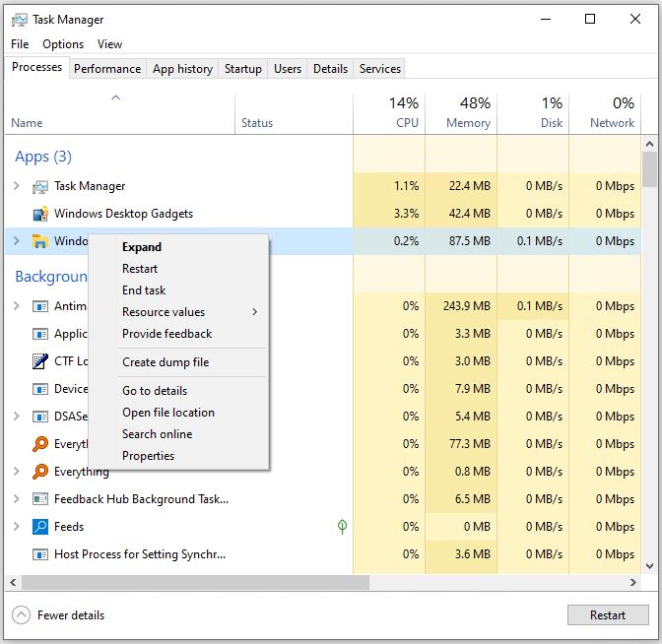
Task: Click the DSAService process icon
Action: pyautogui.click(x=40, y=417)
